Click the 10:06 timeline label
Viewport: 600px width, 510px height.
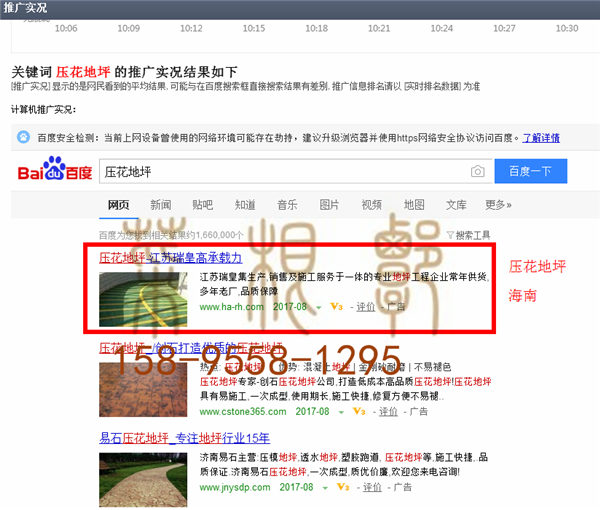coord(66,28)
